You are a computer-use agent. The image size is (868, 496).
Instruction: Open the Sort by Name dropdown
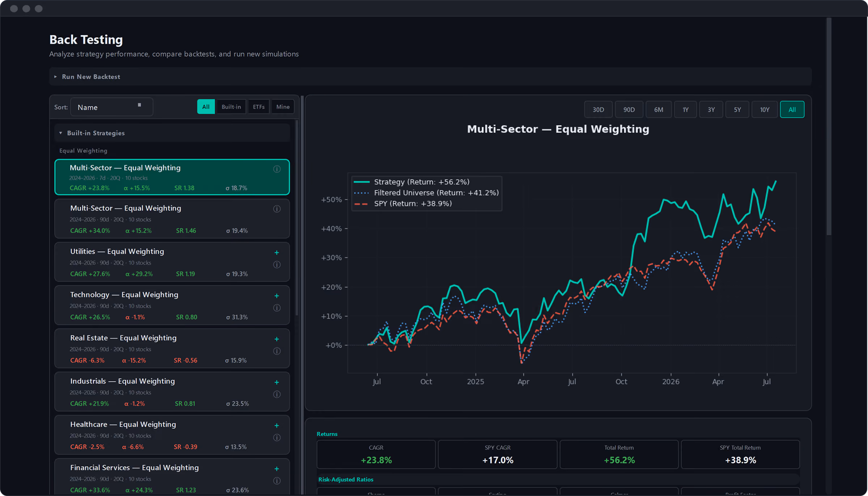pyautogui.click(x=112, y=107)
